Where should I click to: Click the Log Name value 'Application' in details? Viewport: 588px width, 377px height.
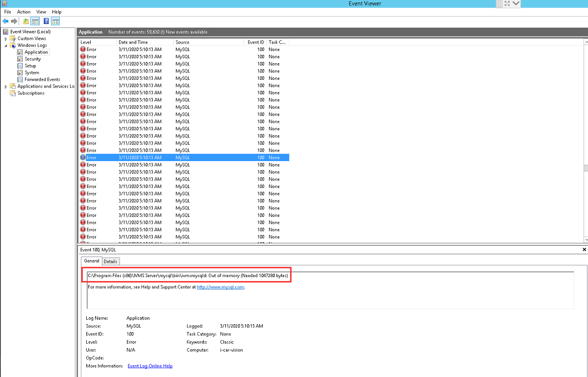tap(138, 318)
